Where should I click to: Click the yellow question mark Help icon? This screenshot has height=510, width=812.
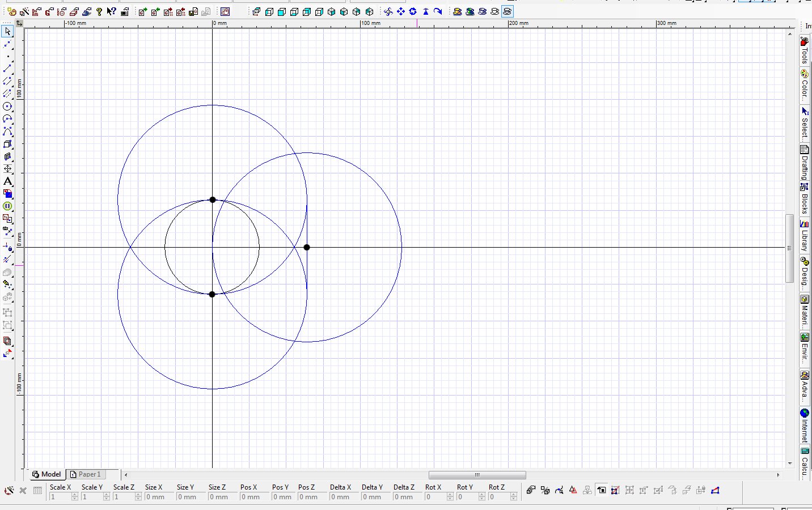[x=99, y=11]
